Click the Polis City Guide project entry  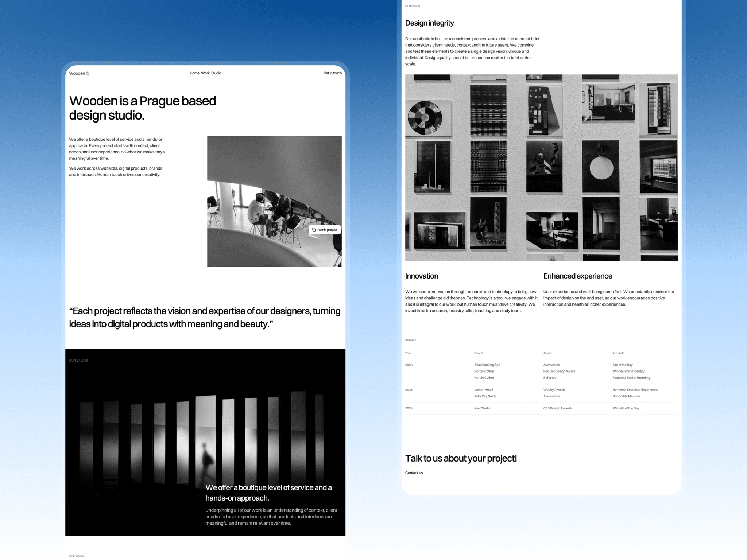(485, 396)
